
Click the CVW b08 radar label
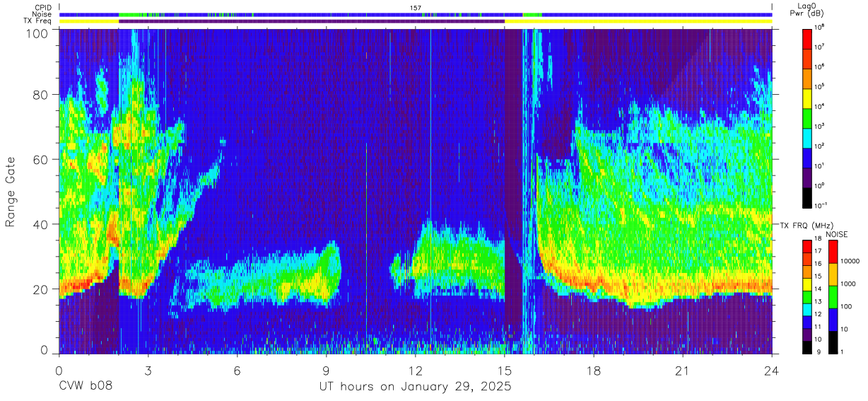tap(85, 387)
